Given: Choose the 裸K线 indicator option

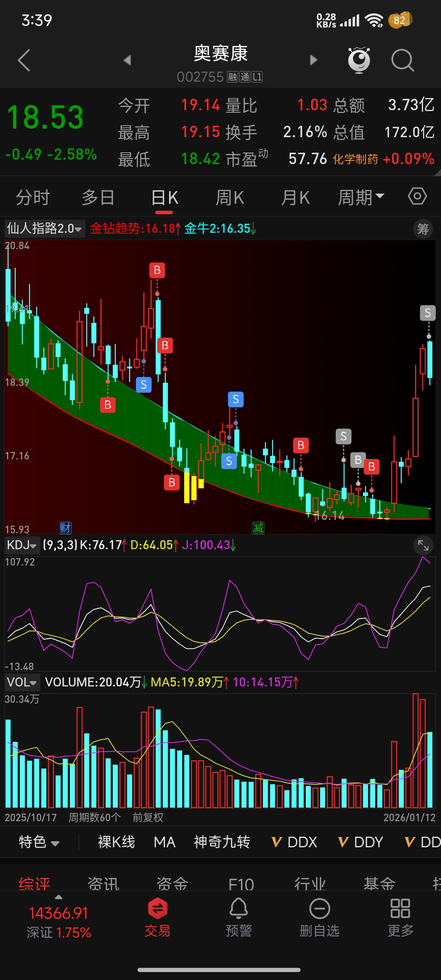Looking at the screenshot, I should click(116, 842).
